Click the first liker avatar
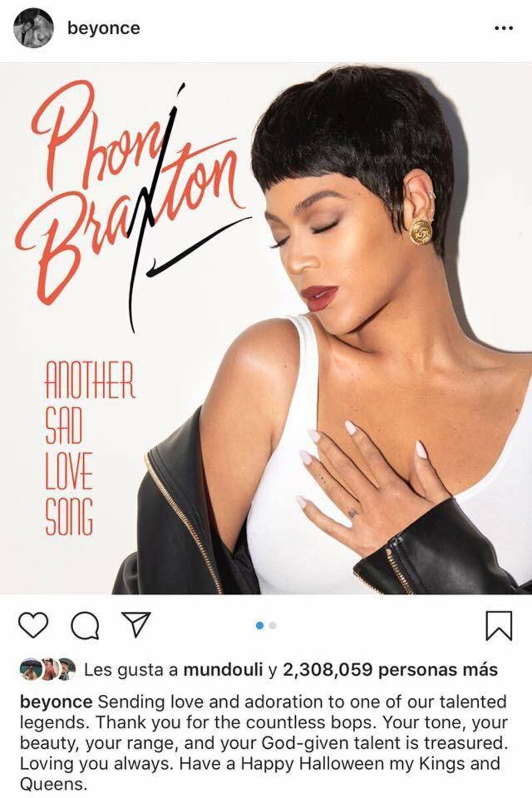 (x=29, y=670)
